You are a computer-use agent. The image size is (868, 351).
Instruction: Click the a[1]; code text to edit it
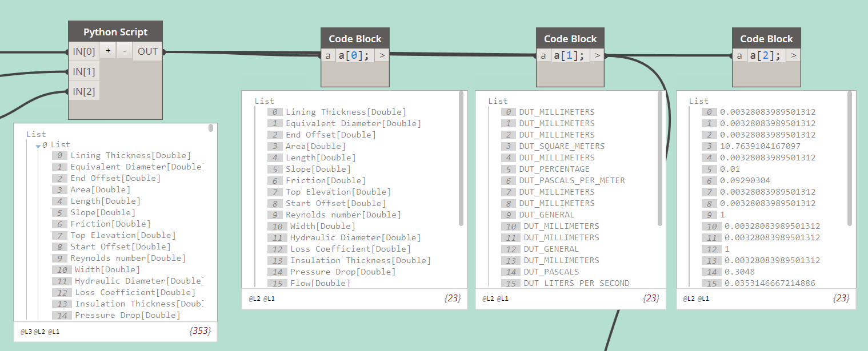(568, 55)
